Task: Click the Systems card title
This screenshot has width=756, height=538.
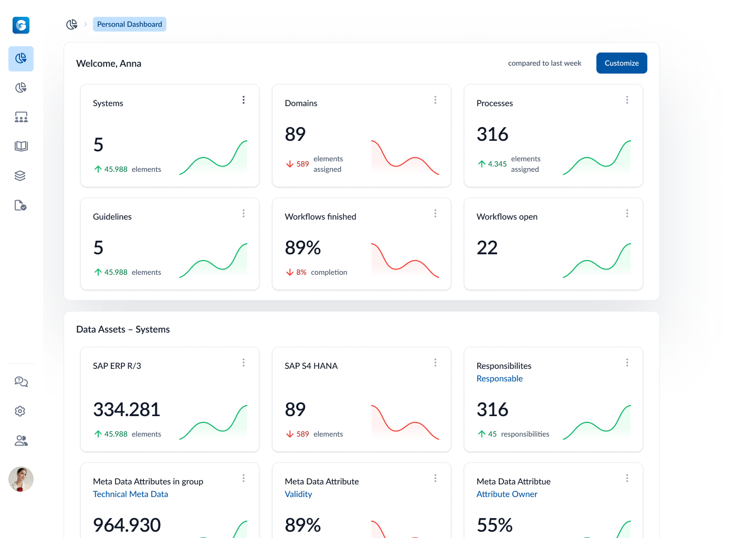Action: [x=108, y=103]
